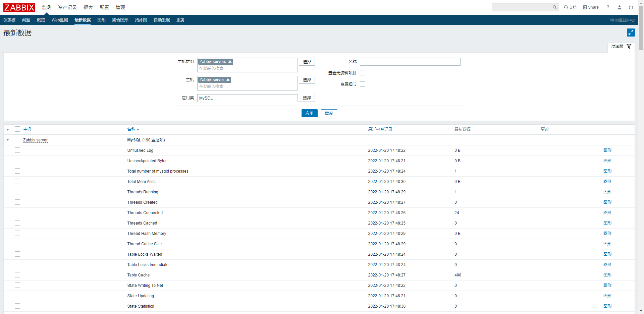Go to the 仪表板 submenu tab
Viewport: 644px width, 314px height.
click(9, 20)
